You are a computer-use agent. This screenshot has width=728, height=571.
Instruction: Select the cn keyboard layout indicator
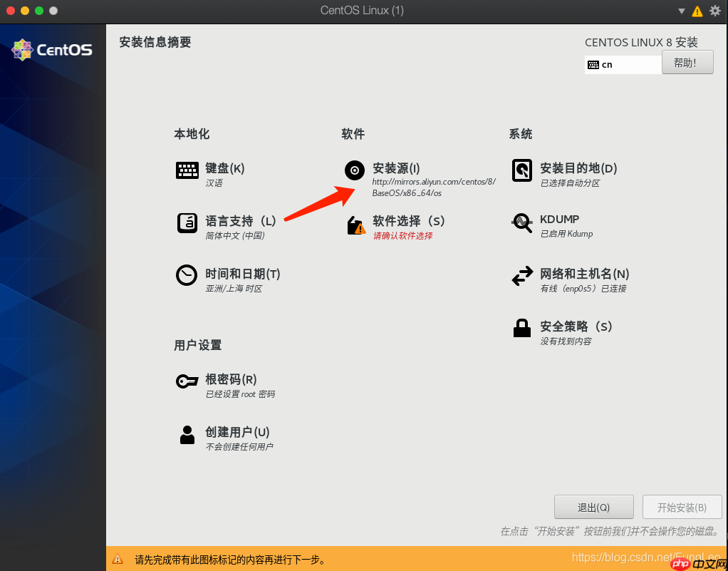pos(623,65)
